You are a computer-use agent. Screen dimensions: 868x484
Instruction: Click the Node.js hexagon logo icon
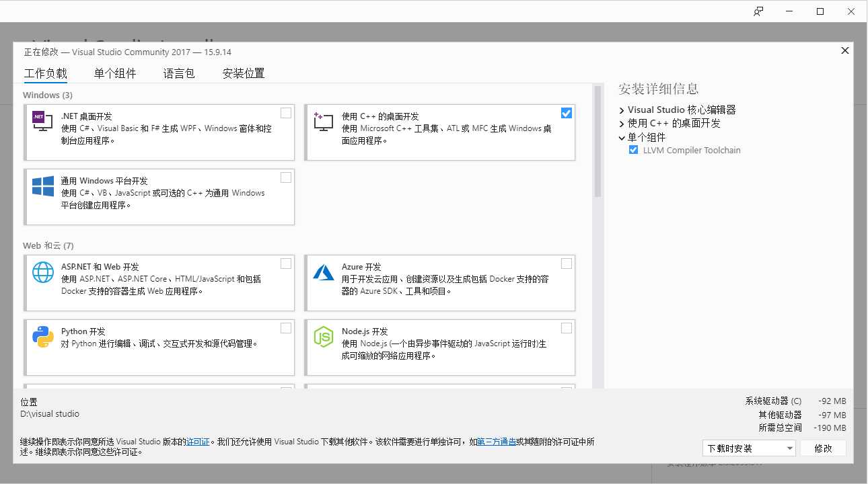click(323, 336)
